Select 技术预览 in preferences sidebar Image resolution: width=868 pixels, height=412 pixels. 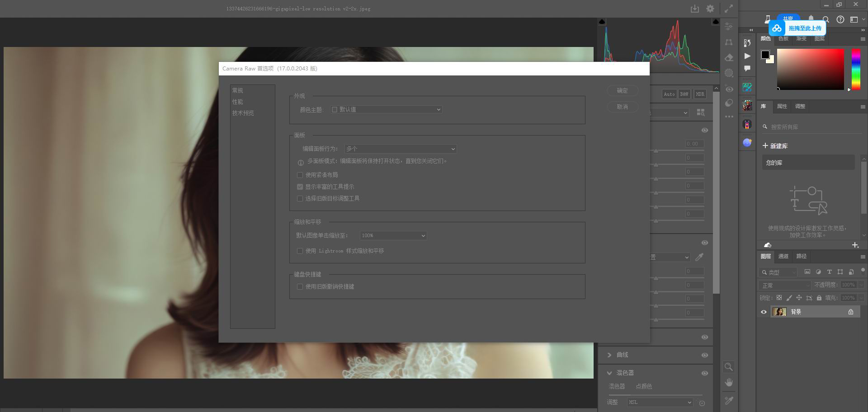(x=243, y=113)
